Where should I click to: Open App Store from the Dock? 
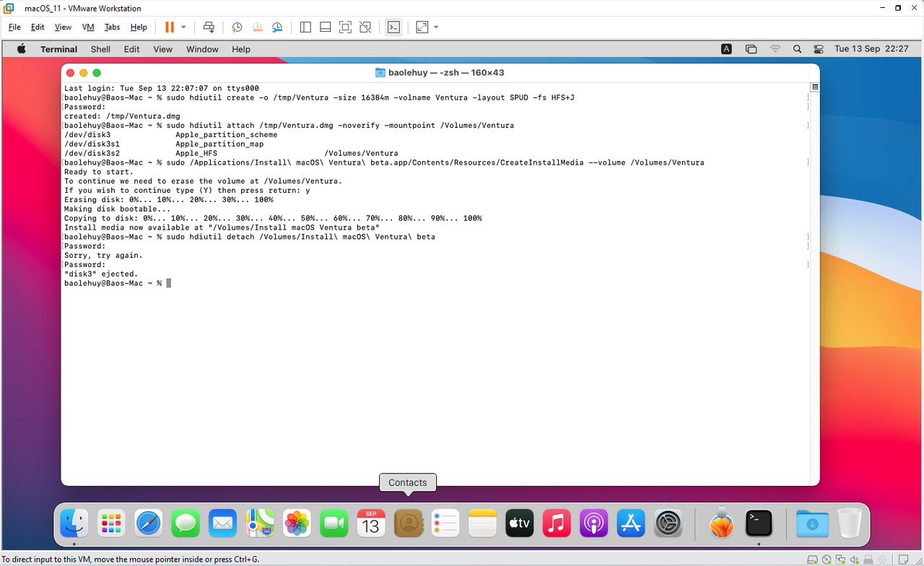(x=631, y=523)
